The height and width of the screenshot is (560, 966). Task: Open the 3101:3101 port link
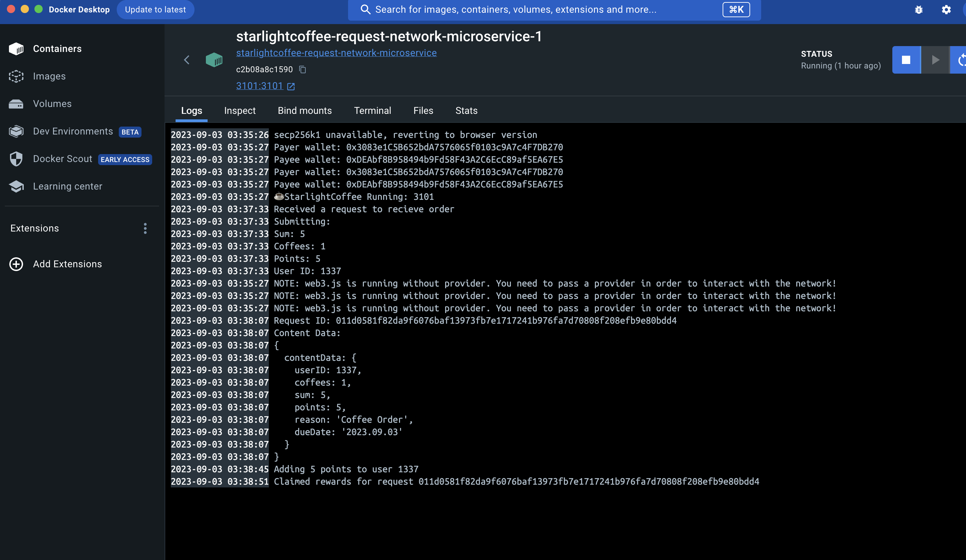[x=260, y=86]
